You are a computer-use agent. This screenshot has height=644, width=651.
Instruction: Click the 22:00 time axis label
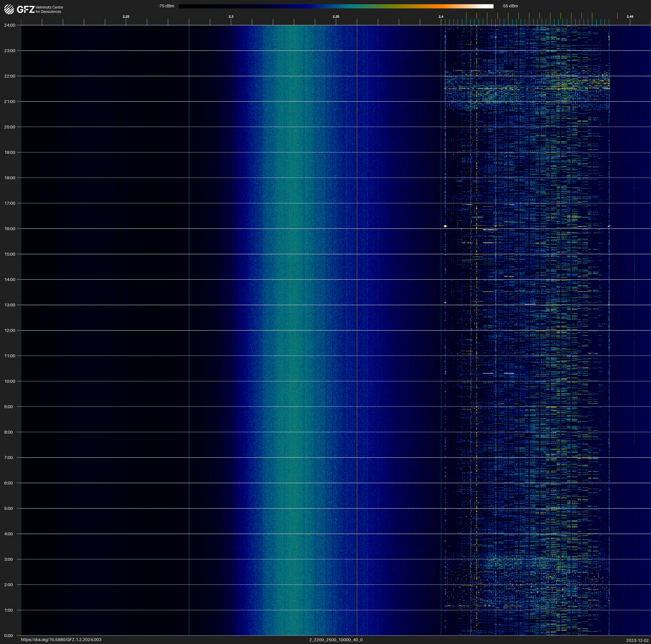[x=10, y=76]
